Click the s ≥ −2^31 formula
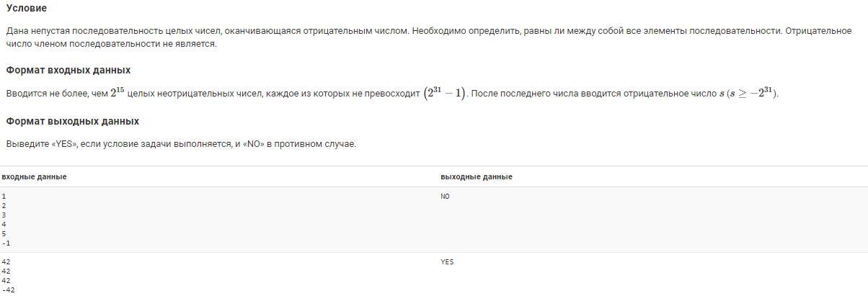 (748, 93)
